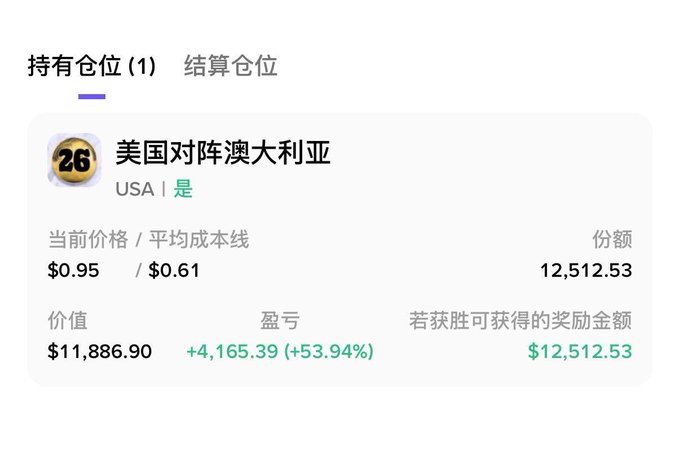The width and height of the screenshot is (680, 464).
Task: Switch to the 结算仓位 tab
Action: [230, 66]
